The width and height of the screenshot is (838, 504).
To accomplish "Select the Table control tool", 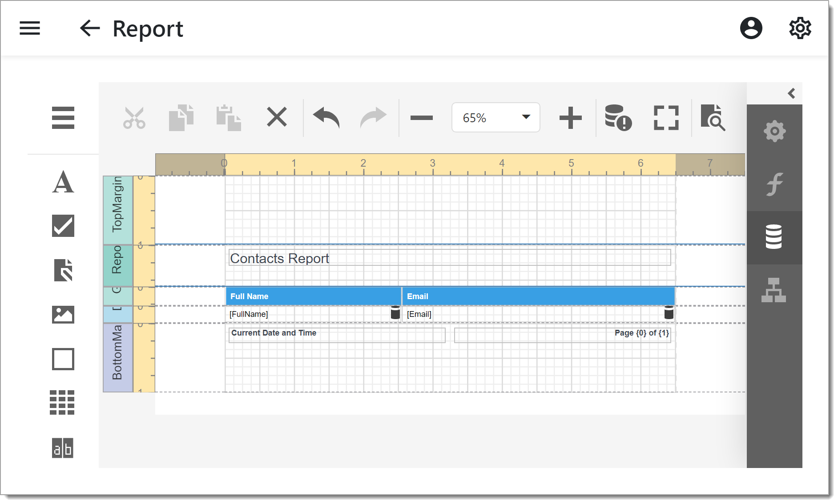I will click(x=63, y=403).
